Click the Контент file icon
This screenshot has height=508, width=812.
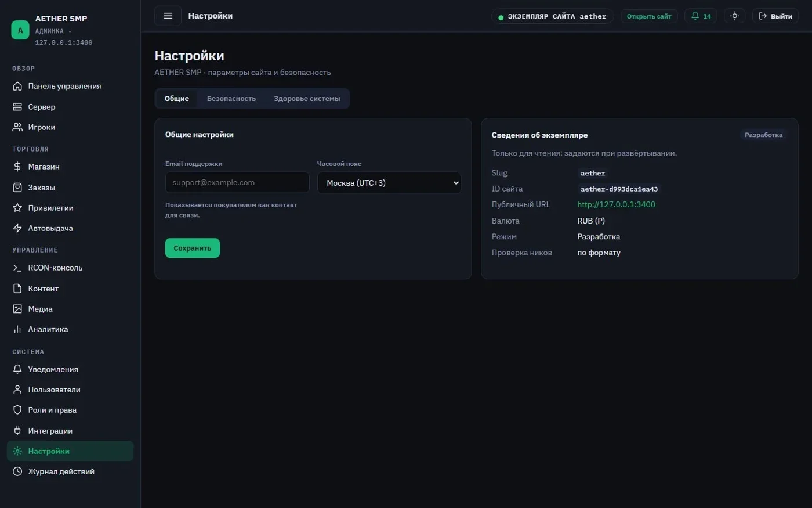click(17, 289)
